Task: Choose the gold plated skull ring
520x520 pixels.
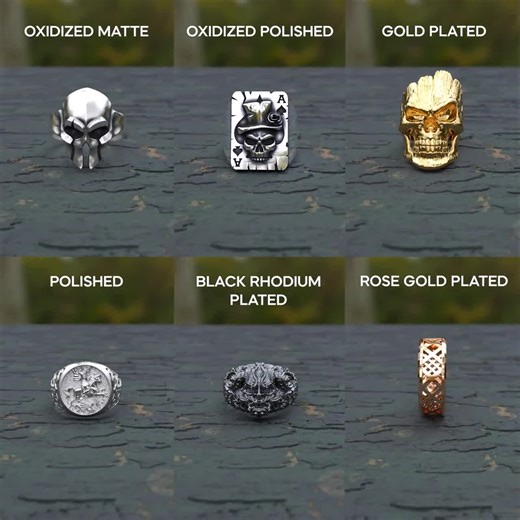Action: point(431,120)
